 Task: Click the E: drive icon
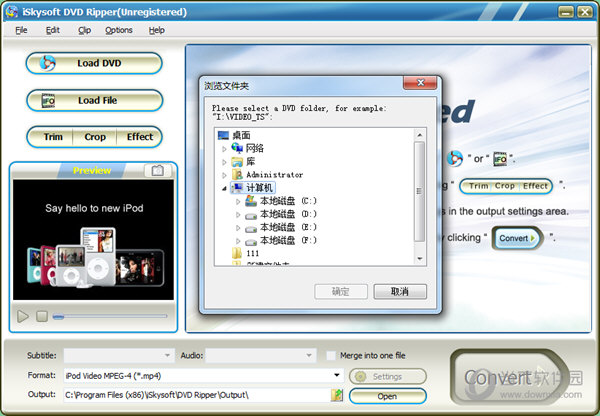point(251,228)
